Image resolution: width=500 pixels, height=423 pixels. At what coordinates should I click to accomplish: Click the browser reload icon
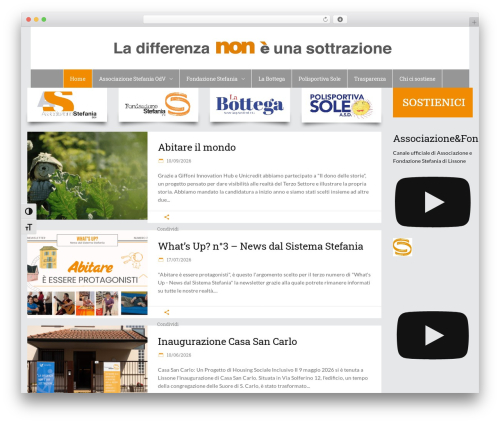(325, 19)
